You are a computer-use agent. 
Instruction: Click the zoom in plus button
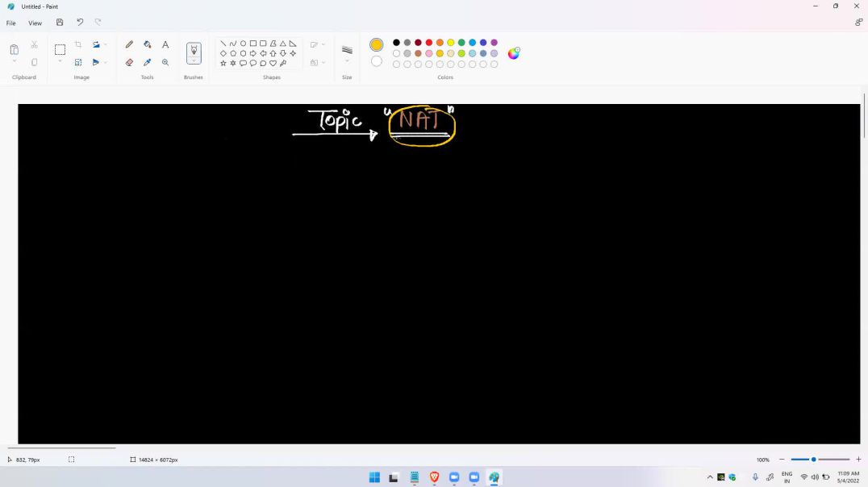[x=858, y=460]
